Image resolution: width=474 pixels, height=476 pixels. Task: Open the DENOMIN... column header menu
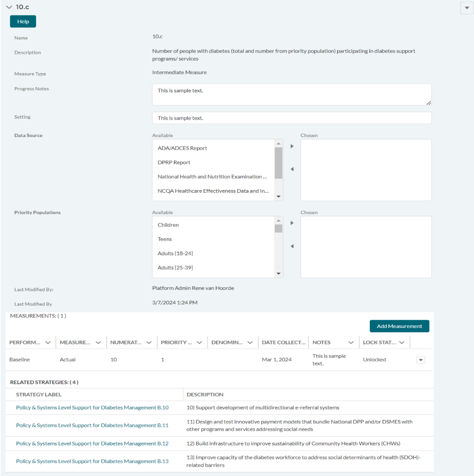250,343
